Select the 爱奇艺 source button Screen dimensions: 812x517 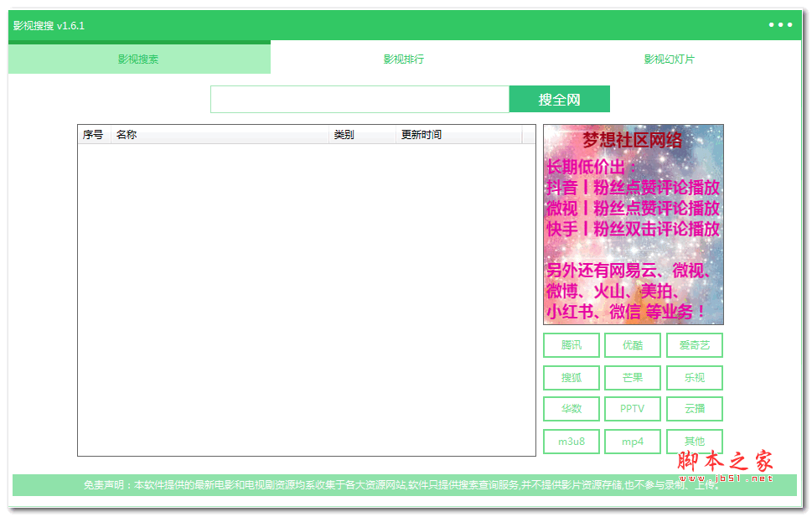[695, 345]
